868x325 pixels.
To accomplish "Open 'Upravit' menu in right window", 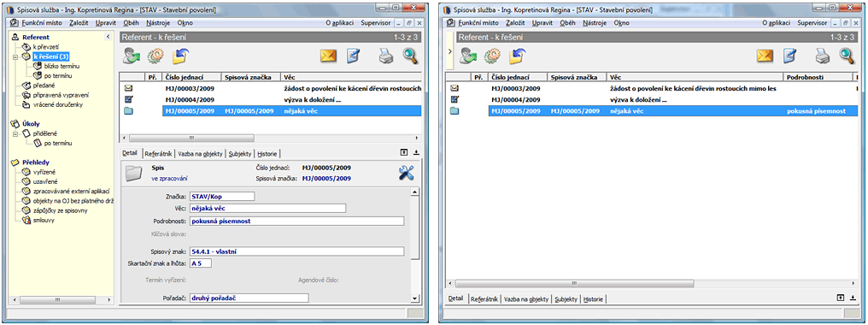I will pos(542,23).
